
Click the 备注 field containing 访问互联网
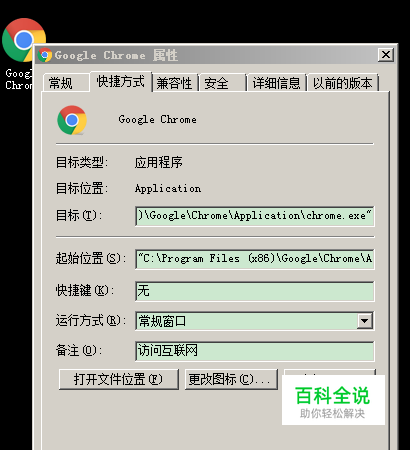[x=255, y=351]
